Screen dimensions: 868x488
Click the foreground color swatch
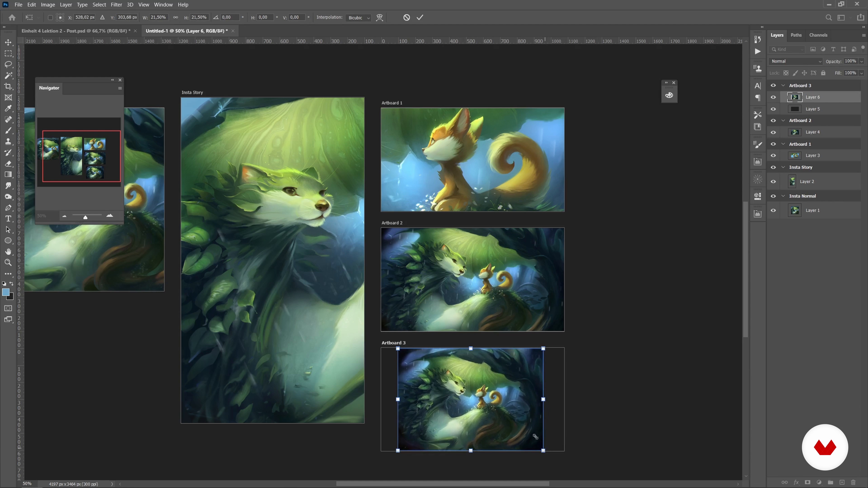(x=6, y=292)
